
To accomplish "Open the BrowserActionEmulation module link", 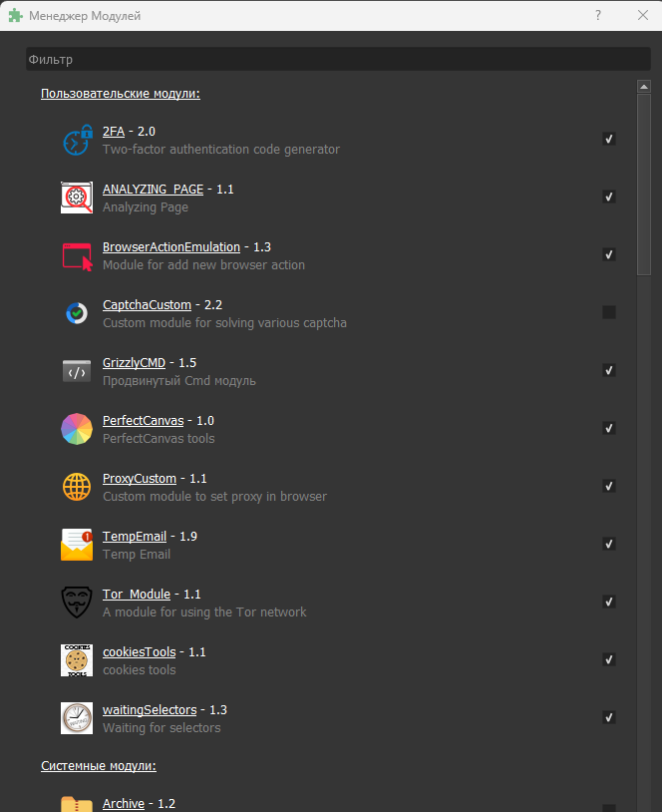I will (171, 247).
